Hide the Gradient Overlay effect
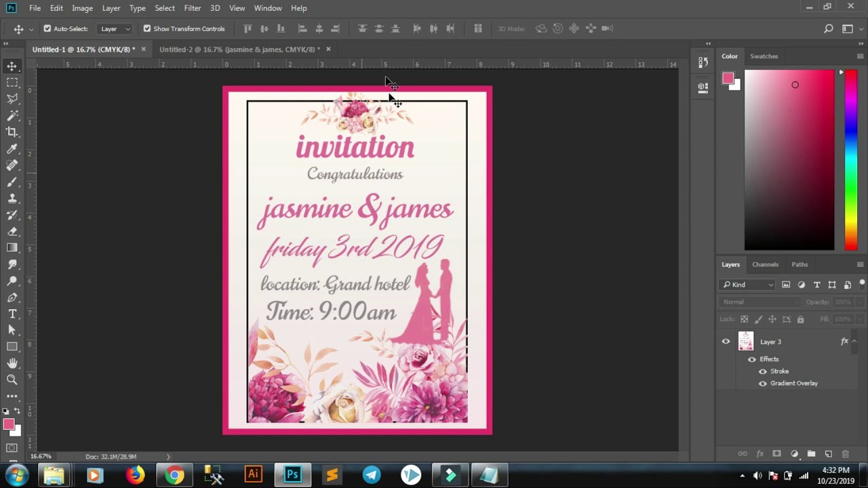Image resolution: width=868 pixels, height=488 pixels. (x=763, y=384)
